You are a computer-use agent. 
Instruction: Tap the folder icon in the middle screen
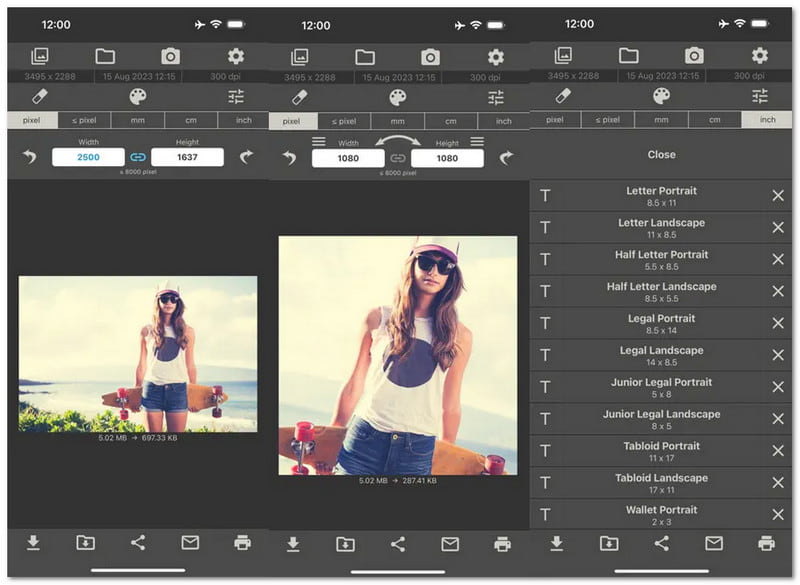pos(365,57)
